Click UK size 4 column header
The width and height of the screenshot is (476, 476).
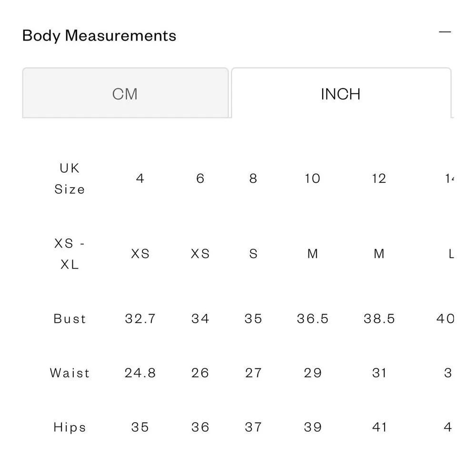[x=140, y=178]
